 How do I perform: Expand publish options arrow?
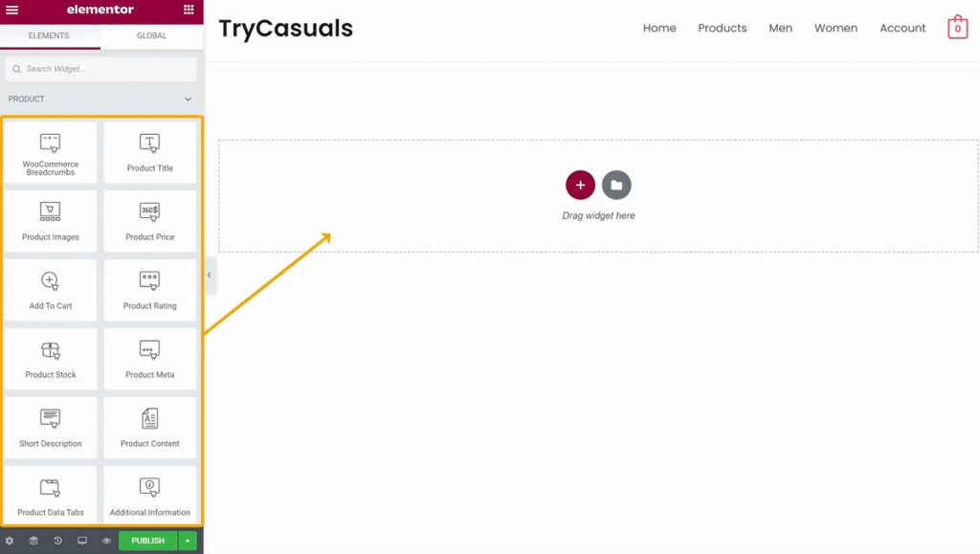(188, 541)
